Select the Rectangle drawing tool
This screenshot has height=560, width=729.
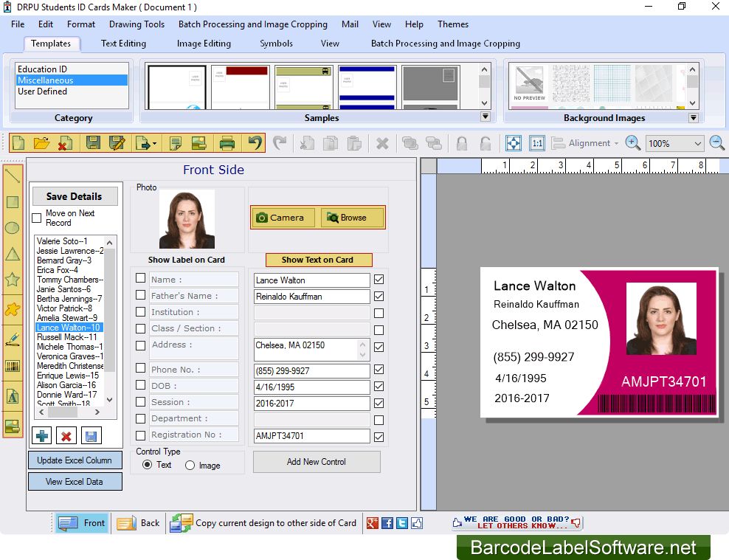(x=13, y=201)
